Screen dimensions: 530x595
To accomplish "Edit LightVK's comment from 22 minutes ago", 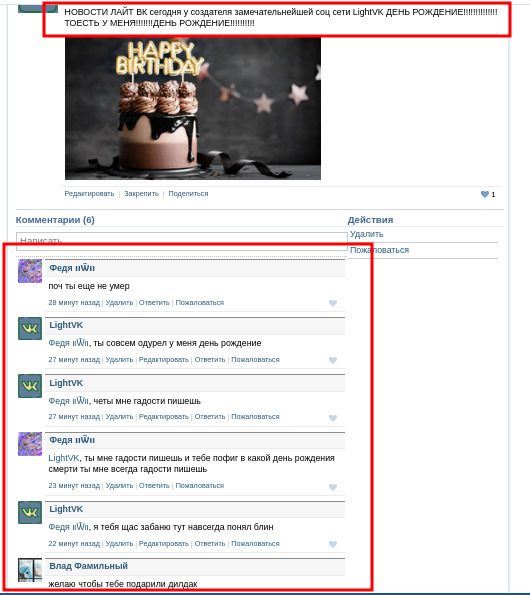I will (x=164, y=543).
